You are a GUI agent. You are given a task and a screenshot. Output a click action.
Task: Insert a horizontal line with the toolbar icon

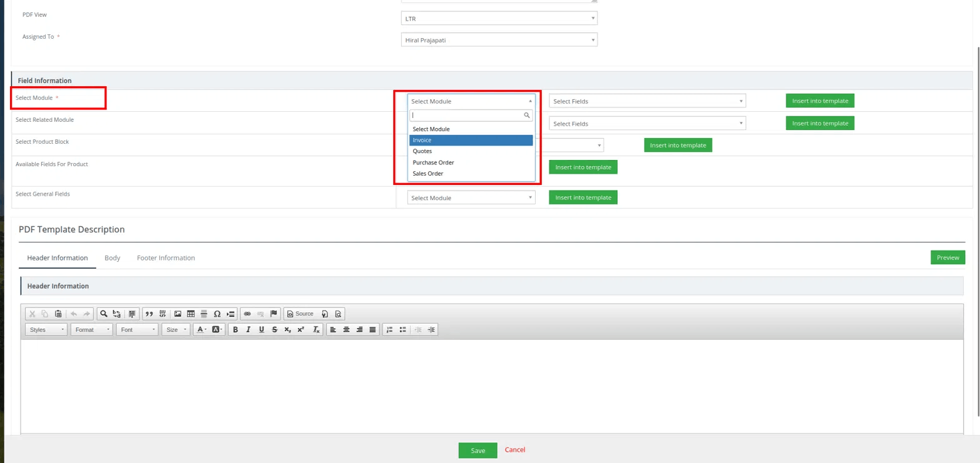pyautogui.click(x=204, y=314)
